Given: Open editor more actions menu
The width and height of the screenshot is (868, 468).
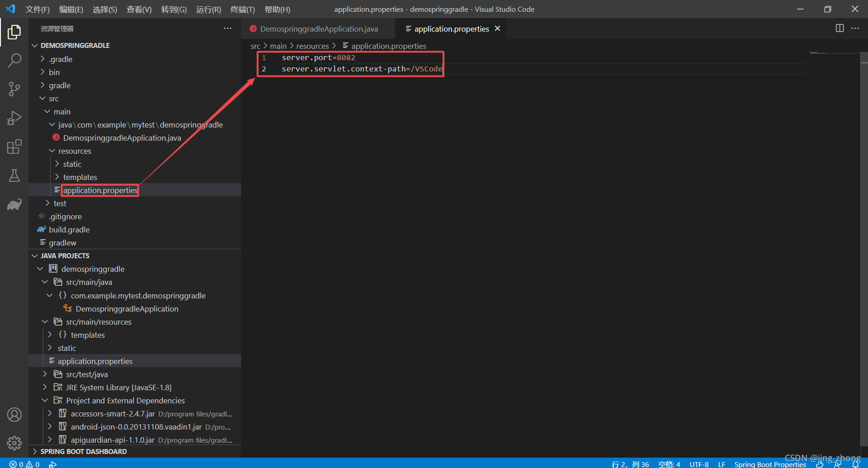Looking at the screenshot, I should 855,28.
